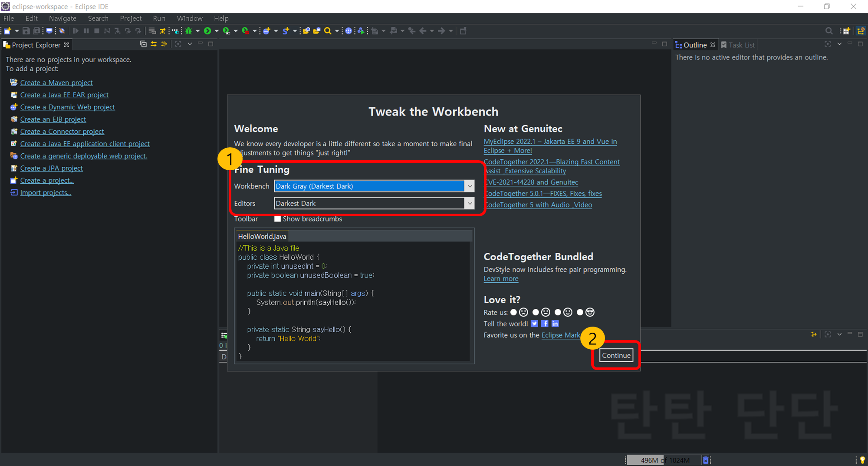
Task: Click Import projects link
Action: [x=46, y=192]
